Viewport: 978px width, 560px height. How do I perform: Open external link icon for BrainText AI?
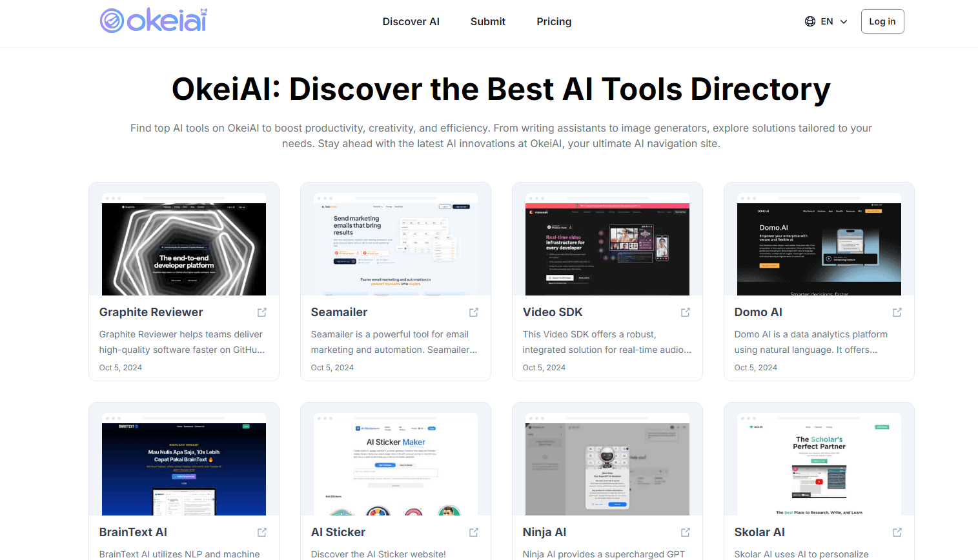(262, 532)
